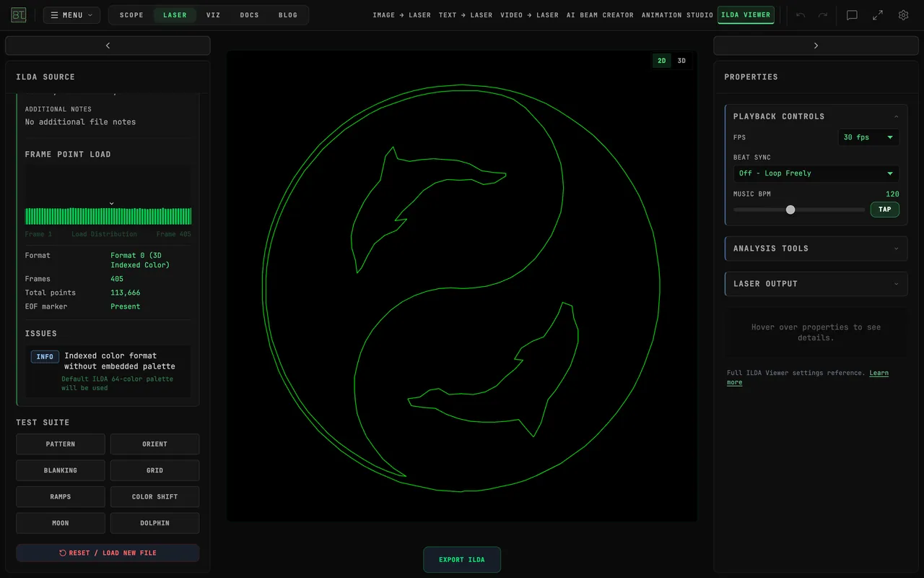This screenshot has width=924, height=578.
Task: Click the Format 0 (3D Indexed Color) value
Action: coord(140,260)
